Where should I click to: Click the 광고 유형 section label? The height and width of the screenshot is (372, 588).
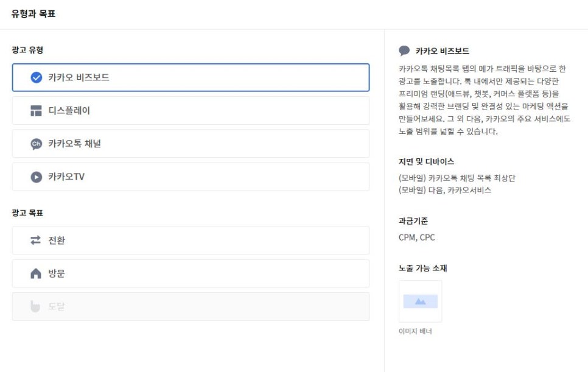click(27, 50)
